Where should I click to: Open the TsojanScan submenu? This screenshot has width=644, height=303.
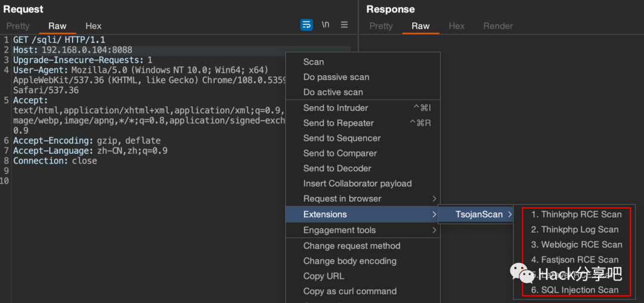click(x=479, y=215)
